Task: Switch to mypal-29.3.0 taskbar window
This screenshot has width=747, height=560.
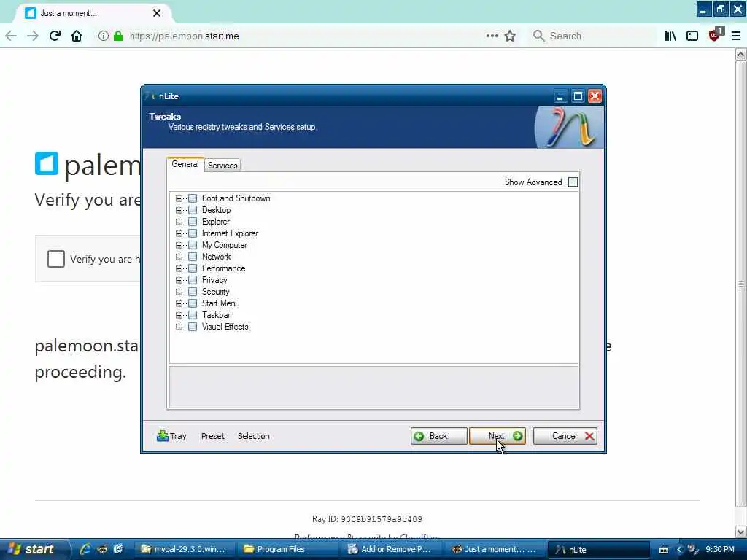Action: tap(183, 549)
